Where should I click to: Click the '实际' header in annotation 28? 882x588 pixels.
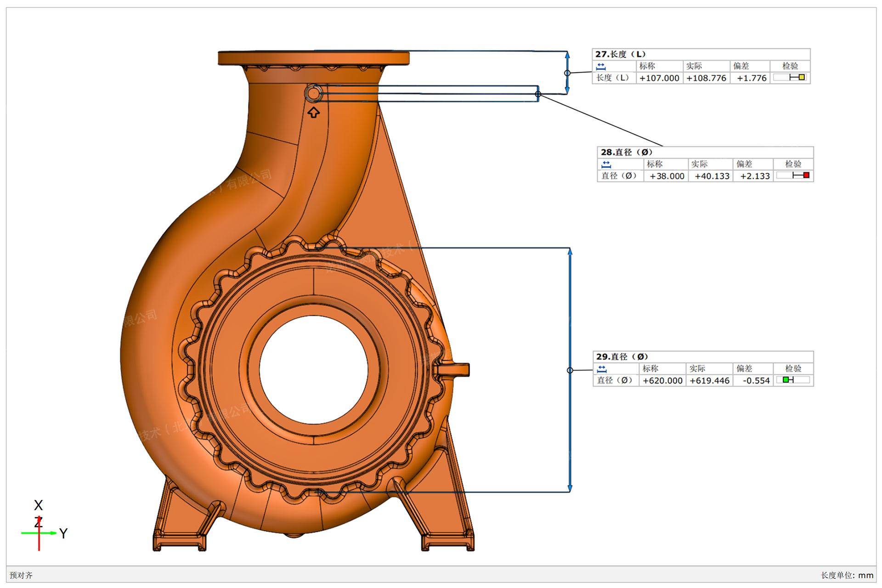point(699,164)
